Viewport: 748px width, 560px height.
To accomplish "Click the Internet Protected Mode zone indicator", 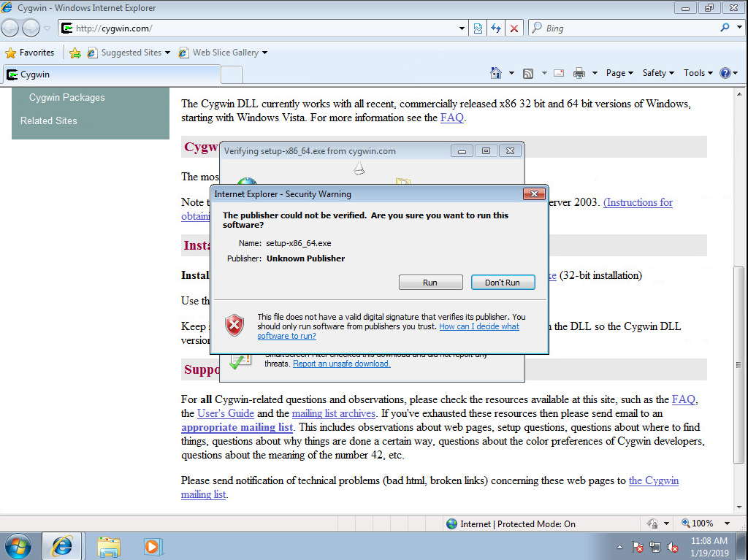I will (x=511, y=523).
